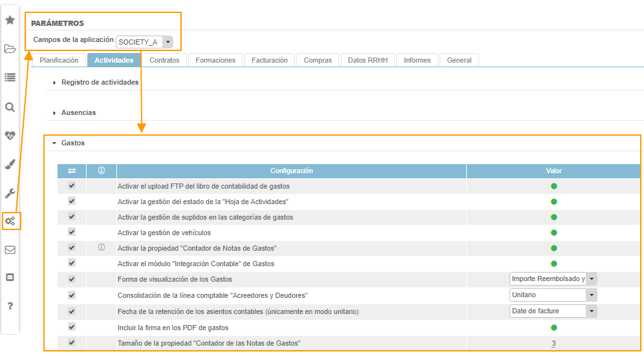Expand the "Registro de actividades" section
The image size is (644, 356).
coord(100,82)
